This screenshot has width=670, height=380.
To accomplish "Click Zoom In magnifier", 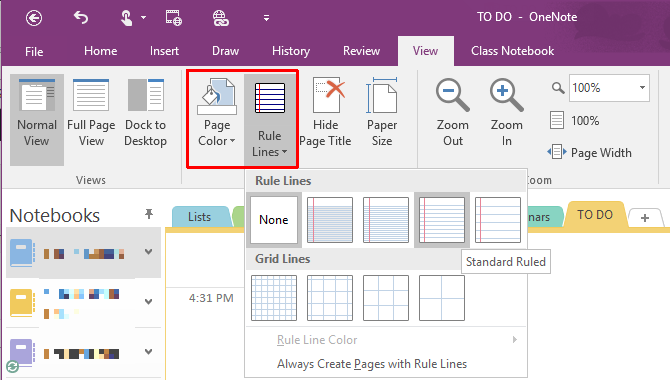I will click(x=506, y=112).
